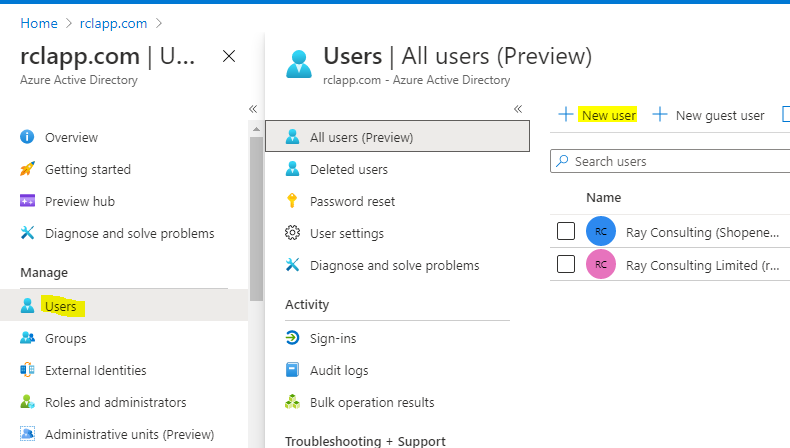This screenshot has width=790, height=448.
Task: Click the plus icon for New guest user
Action: tap(660, 114)
